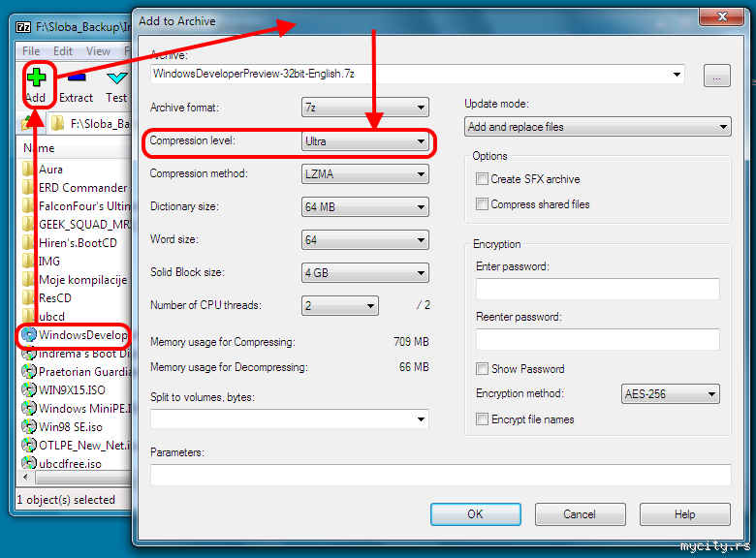Click the Reenter password field
This screenshot has width=756, height=558.
[598, 339]
